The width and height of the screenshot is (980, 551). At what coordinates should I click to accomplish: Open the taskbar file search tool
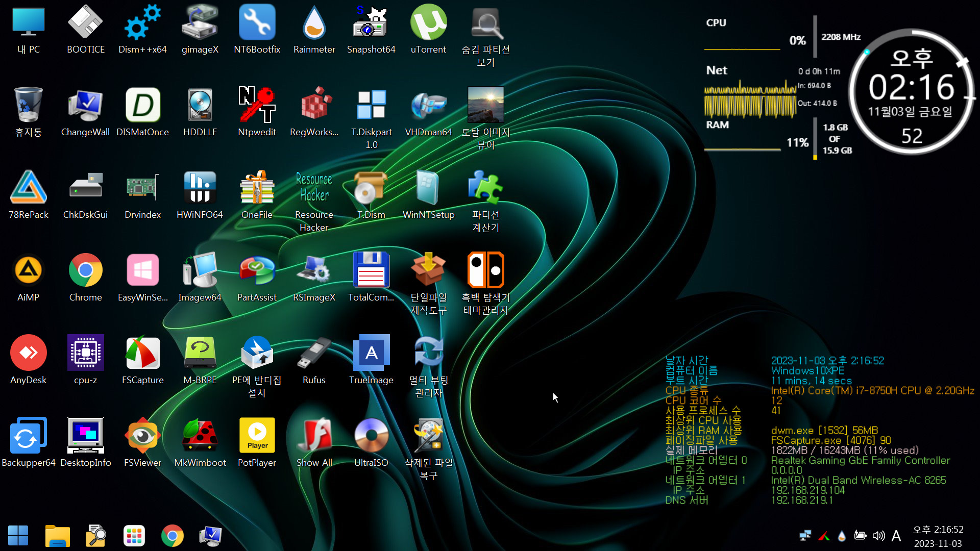point(95,536)
